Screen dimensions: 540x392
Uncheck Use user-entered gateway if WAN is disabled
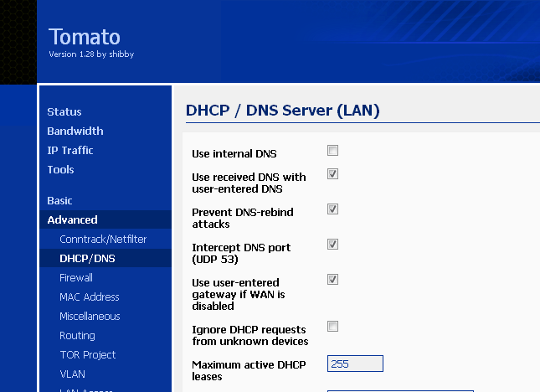coord(332,280)
